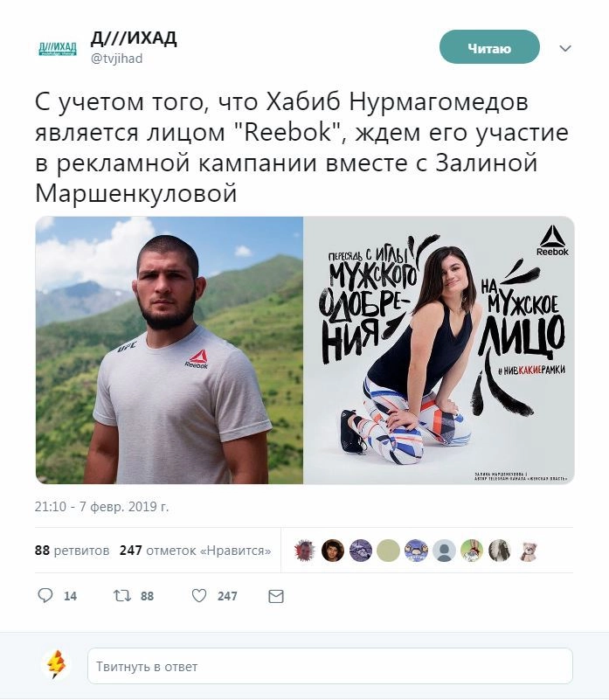Open the 88 ретвитов list
This screenshot has height=700, width=609.
[x=72, y=551]
